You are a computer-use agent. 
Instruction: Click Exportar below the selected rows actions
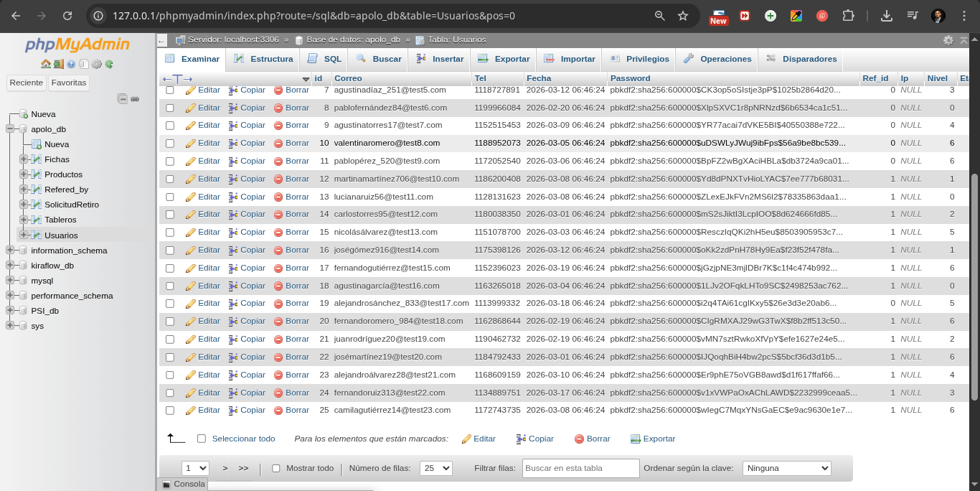(659, 439)
